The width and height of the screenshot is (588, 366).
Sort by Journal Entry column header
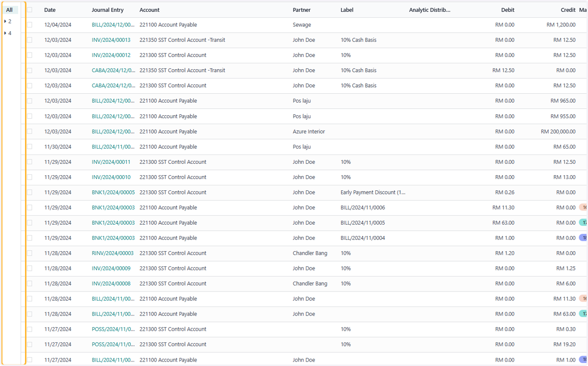tap(108, 10)
